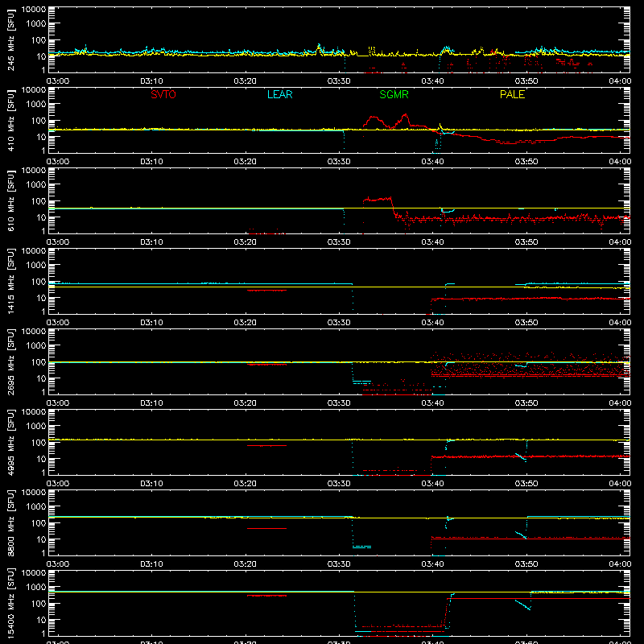The height and width of the screenshot is (644, 644).
Task: Click 03:20 tick under the 4995 MHz plot
Action: [x=246, y=484]
